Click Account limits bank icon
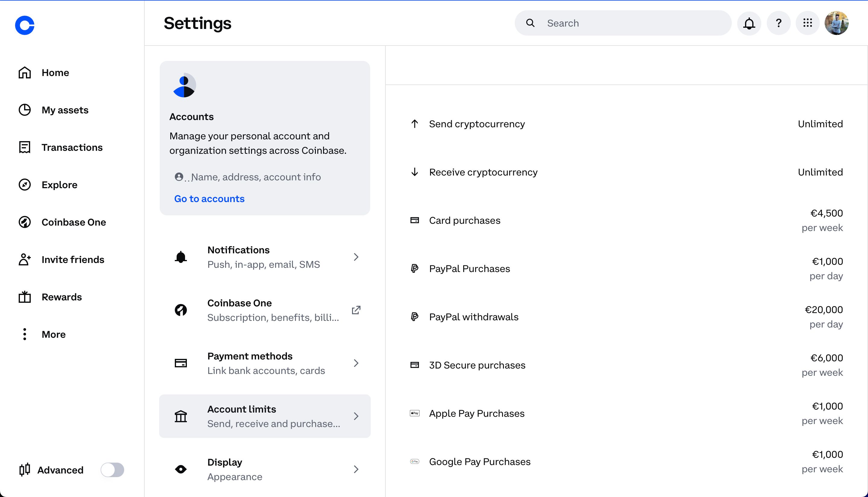868x497 pixels. pos(181,416)
